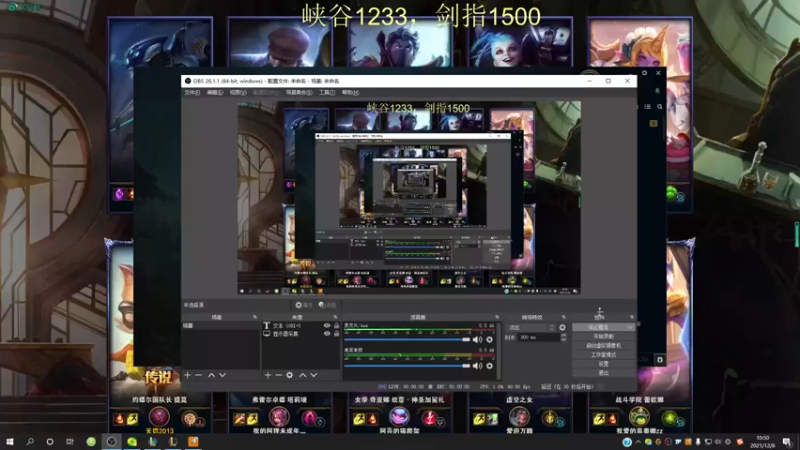Open the 滤镜 filters button in the source toolbar
The width and height of the screenshot is (800, 450).
point(328,305)
